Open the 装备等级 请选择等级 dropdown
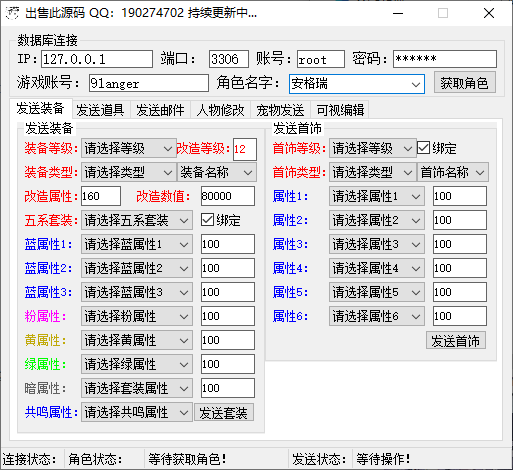 click(129, 148)
